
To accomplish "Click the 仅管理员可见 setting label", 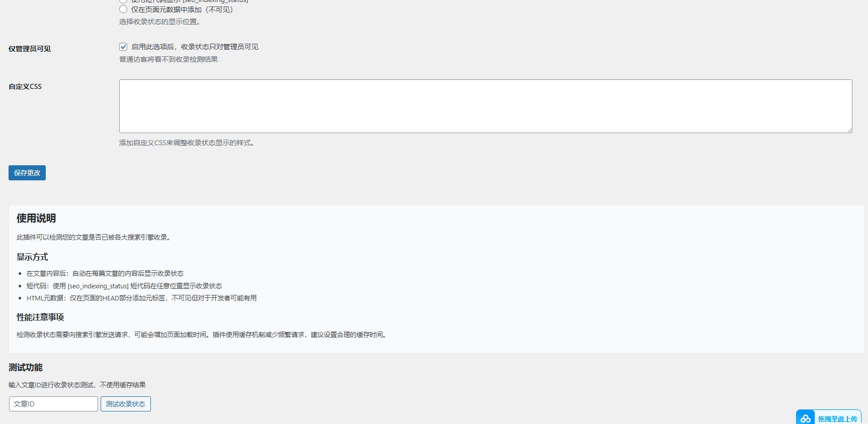I will point(30,49).
